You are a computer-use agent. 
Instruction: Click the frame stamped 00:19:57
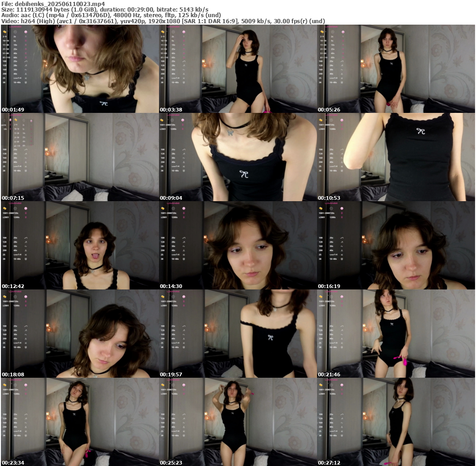point(238,334)
